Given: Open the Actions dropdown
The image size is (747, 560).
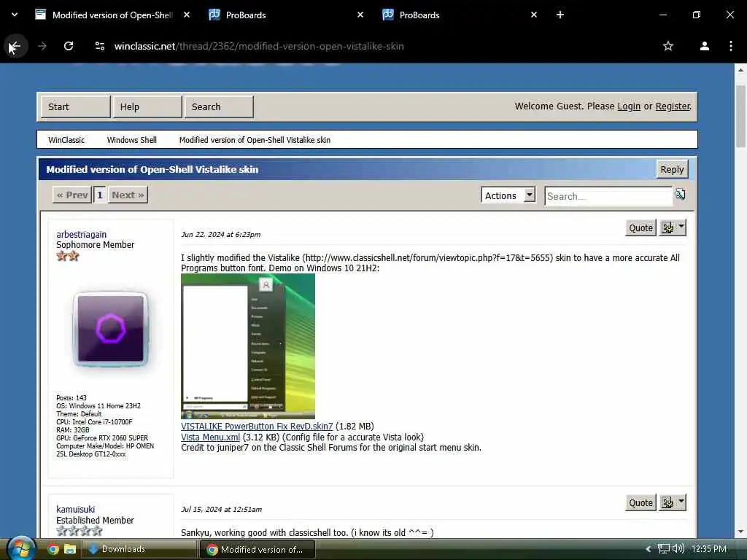Looking at the screenshot, I should 508,195.
